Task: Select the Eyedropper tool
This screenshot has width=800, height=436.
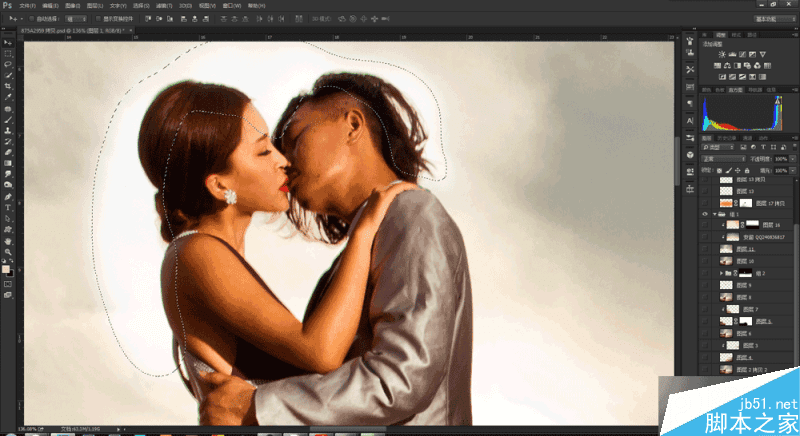Action: pyautogui.click(x=8, y=97)
